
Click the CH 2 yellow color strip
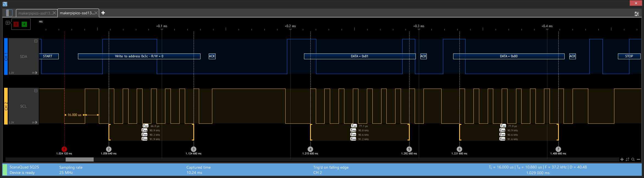(6, 106)
